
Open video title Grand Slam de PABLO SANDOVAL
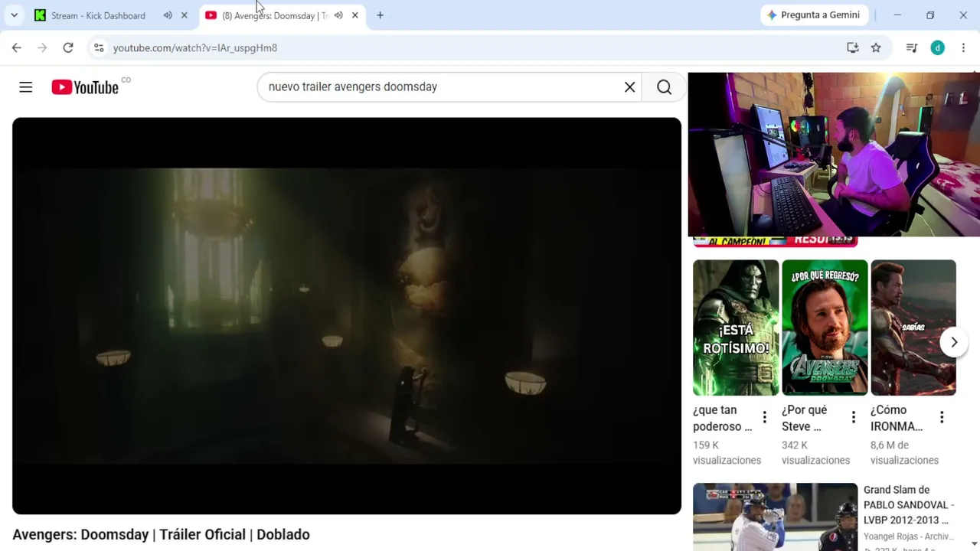[909, 505]
